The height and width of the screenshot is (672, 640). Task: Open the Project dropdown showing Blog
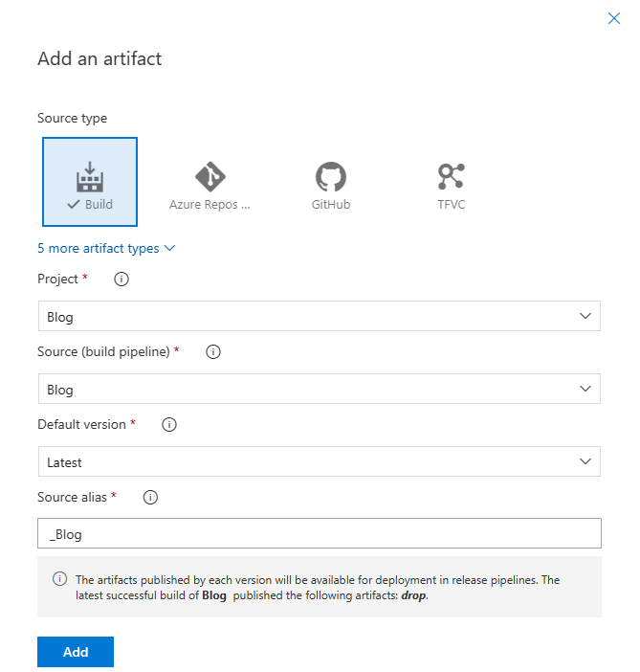coord(319,317)
